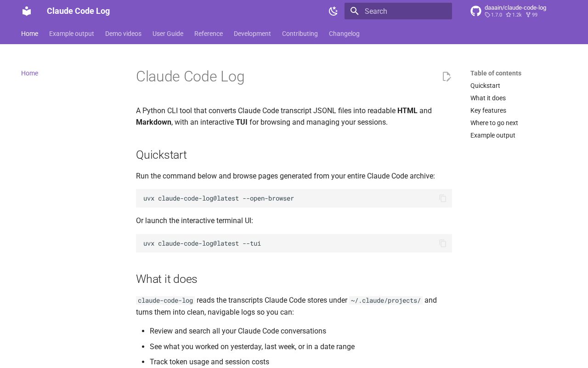The width and height of the screenshot is (588, 368).
Task: Open Where to go next section link
Action: (494, 123)
